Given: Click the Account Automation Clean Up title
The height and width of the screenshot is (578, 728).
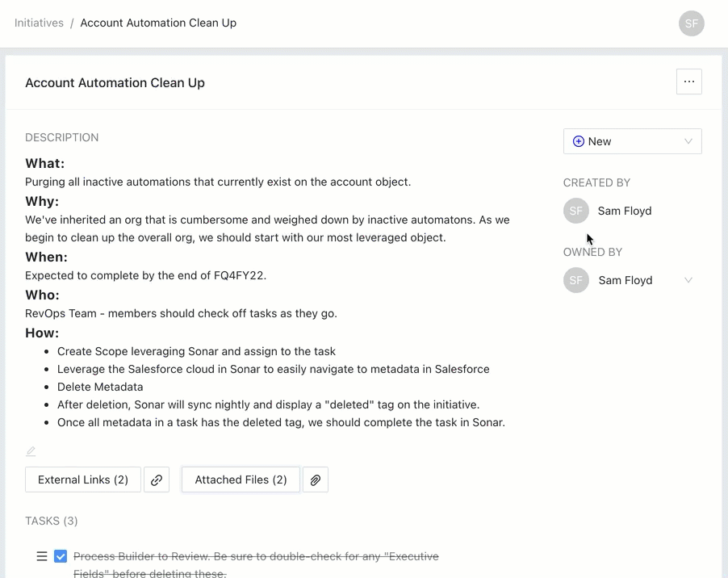Looking at the screenshot, I should point(115,82).
